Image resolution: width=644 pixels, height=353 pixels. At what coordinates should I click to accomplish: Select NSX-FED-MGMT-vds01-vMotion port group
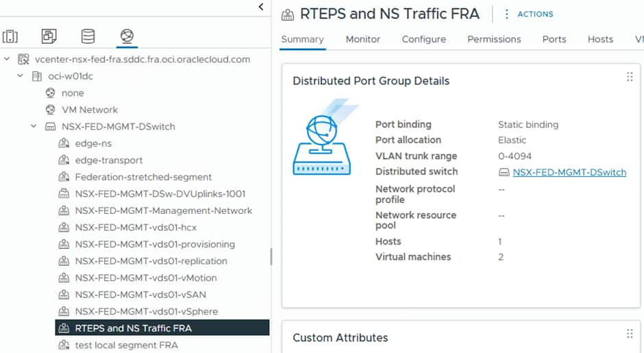pyautogui.click(x=146, y=278)
